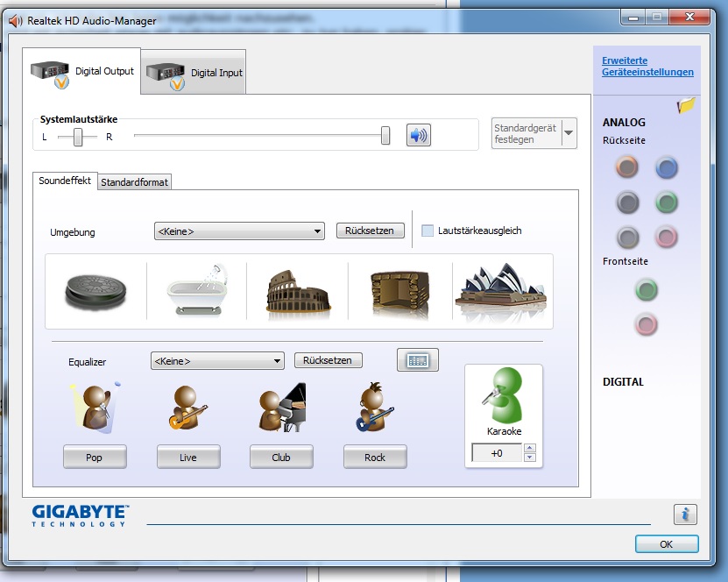Enable the Lautstärkeausgleich checkbox
The height and width of the screenshot is (582, 728).
click(428, 231)
